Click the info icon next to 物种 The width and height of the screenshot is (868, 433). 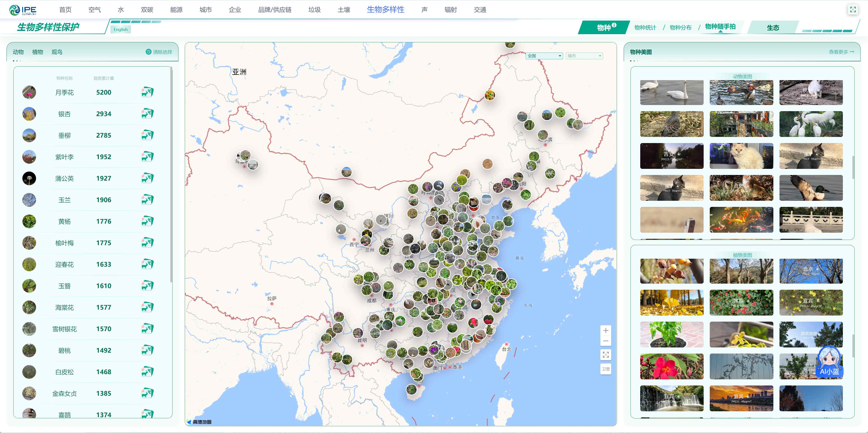614,25
